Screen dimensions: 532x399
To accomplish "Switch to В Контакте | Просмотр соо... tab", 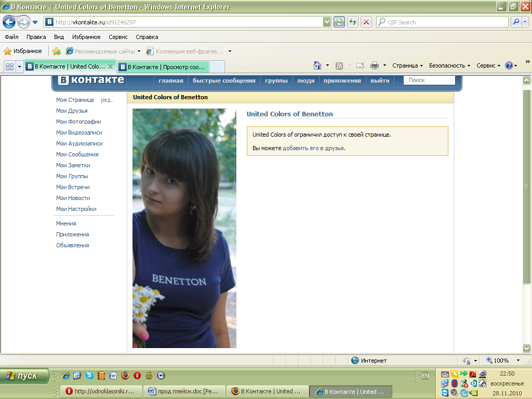I will coord(163,67).
